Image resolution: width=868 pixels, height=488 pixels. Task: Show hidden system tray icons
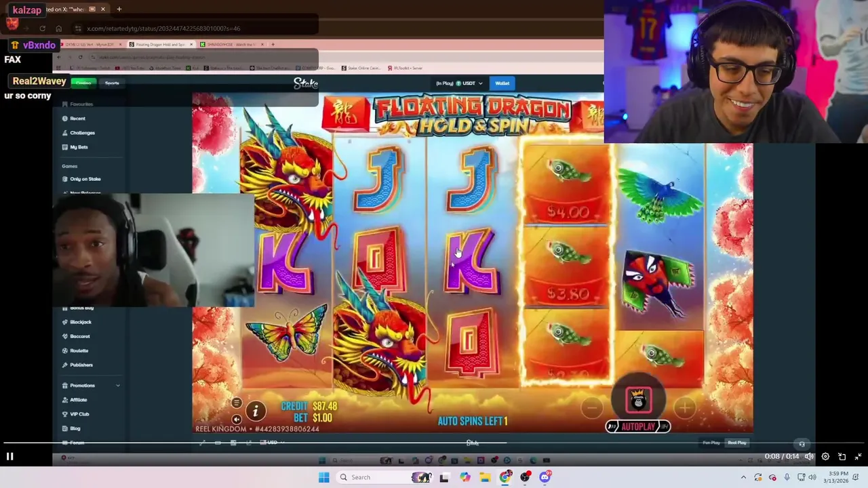[x=743, y=477]
